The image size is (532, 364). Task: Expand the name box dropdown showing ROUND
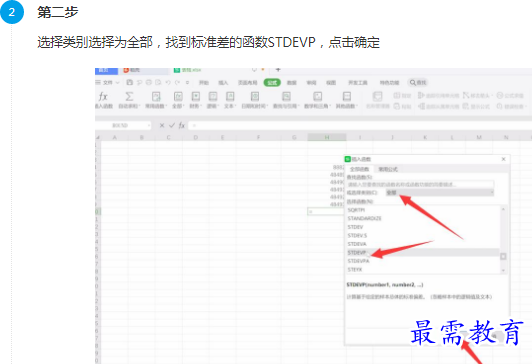click(x=149, y=126)
